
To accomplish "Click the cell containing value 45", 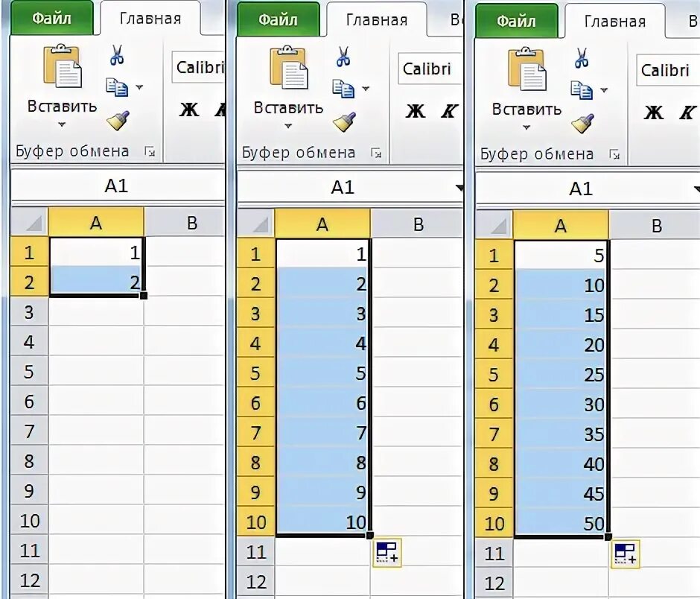I will tap(562, 494).
